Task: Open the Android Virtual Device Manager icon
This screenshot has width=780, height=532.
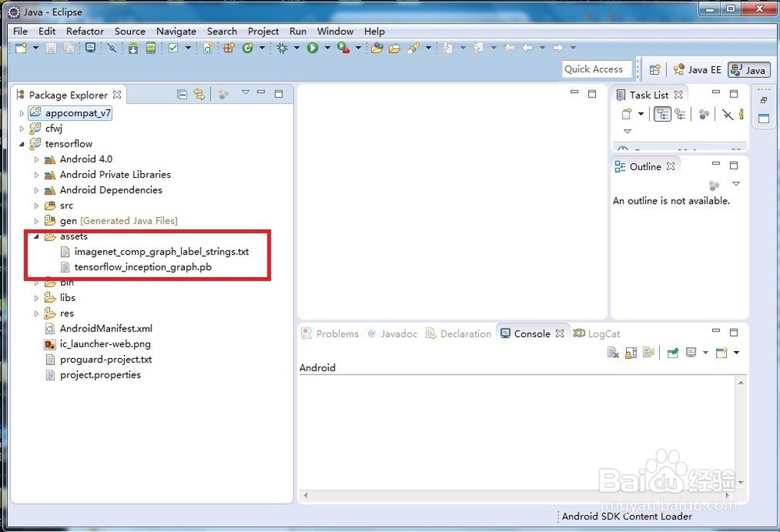Action: tap(151, 48)
